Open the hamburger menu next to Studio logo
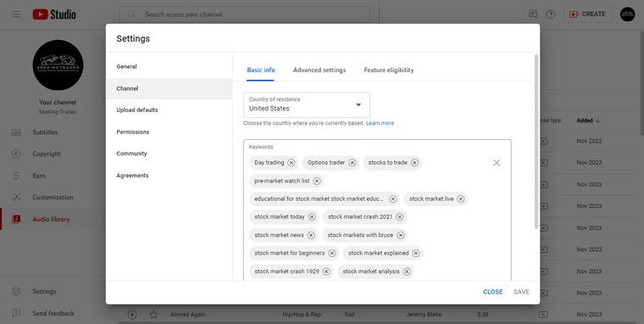 pos(16,14)
